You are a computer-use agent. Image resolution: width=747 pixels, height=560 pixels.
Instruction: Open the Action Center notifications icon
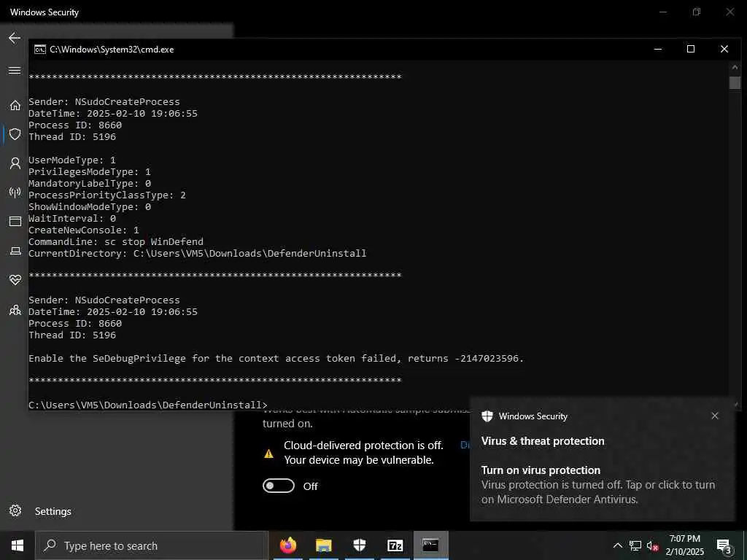coord(724,545)
